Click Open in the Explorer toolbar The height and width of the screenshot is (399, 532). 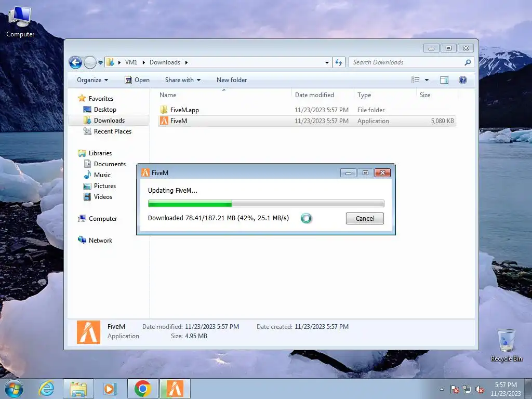tap(137, 80)
